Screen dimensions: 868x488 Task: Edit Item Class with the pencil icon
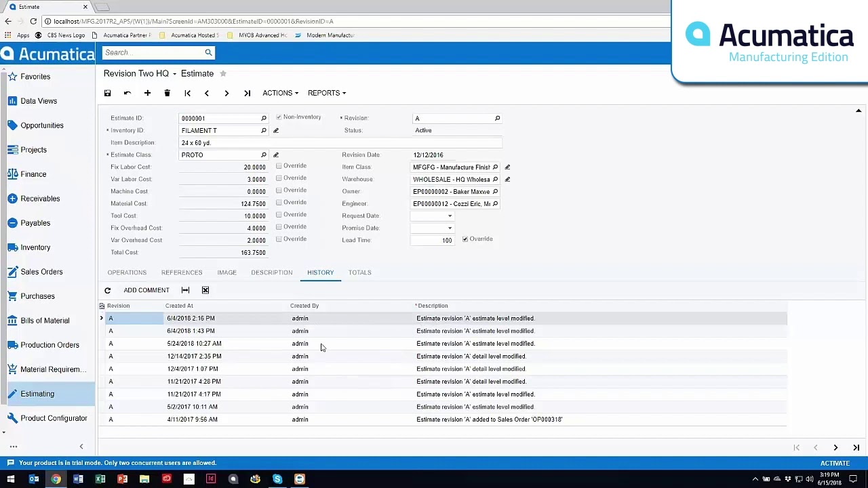pos(507,167)
